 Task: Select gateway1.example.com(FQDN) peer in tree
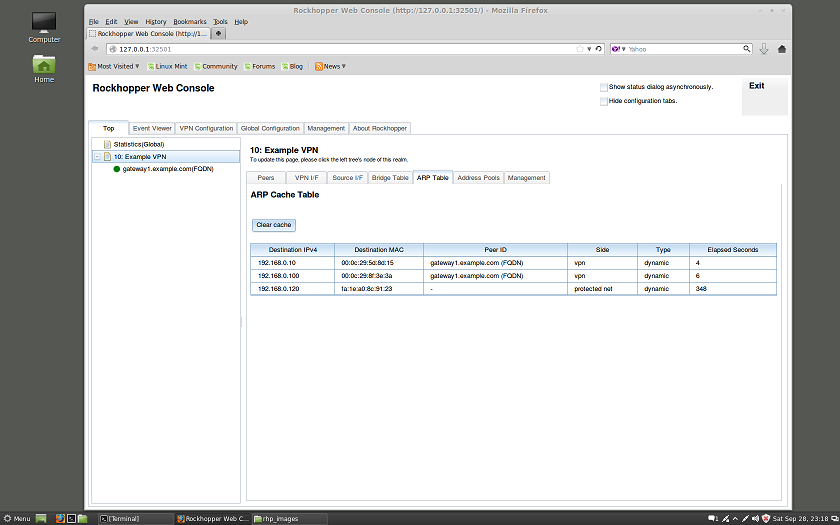(x=167, y=169)
